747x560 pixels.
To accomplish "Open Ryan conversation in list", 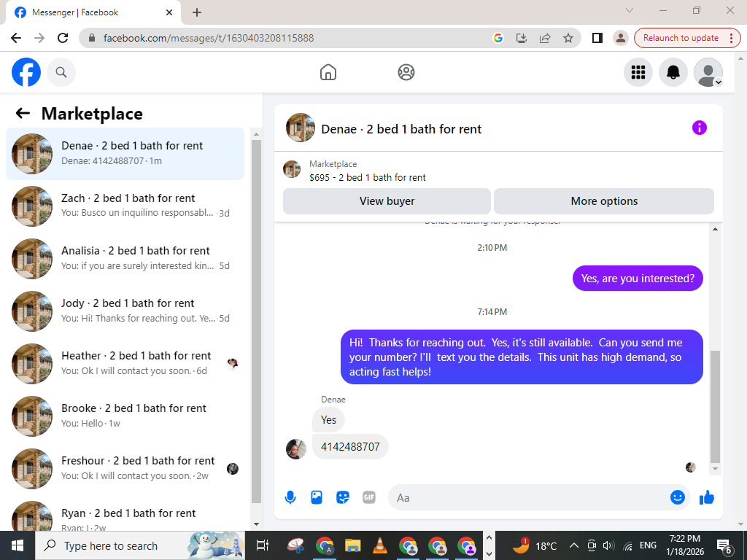I will click(x=125, y=516).
